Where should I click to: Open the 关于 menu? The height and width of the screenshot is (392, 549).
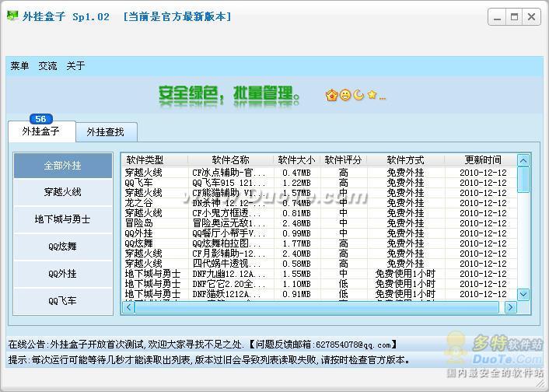click(75, 65)
